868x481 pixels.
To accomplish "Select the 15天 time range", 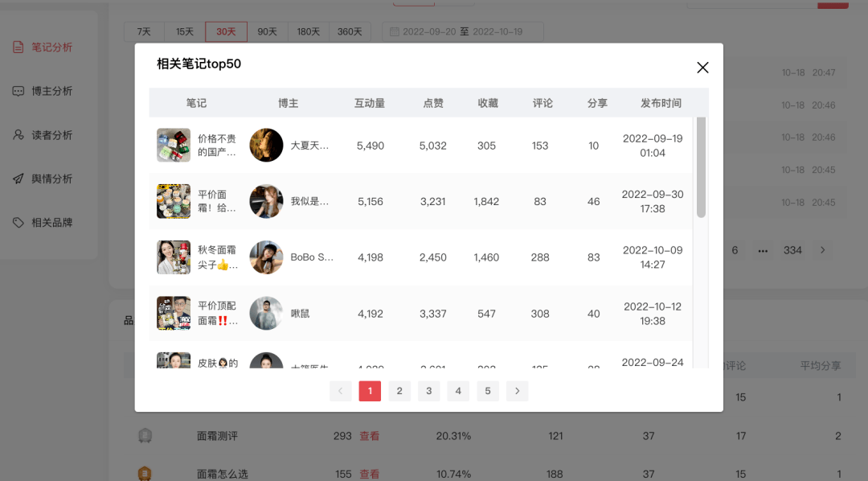I will click(185, 31).
